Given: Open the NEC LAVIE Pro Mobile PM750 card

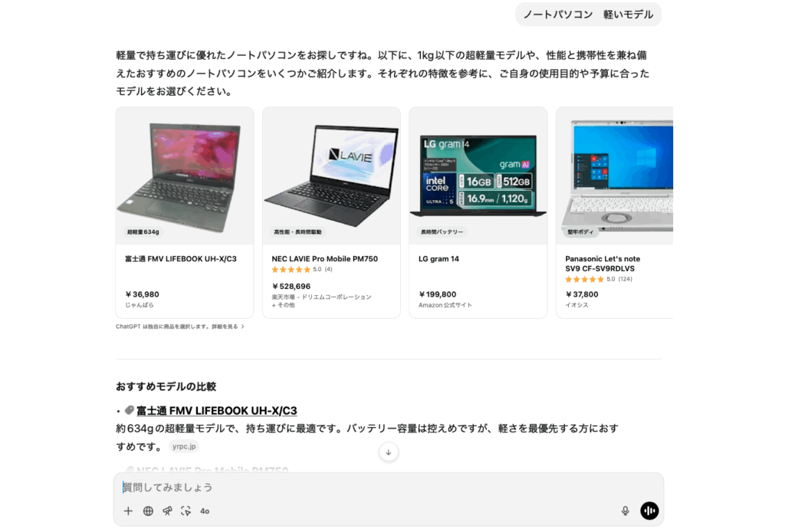Looking at the screenshot, I should pos(331,212).
